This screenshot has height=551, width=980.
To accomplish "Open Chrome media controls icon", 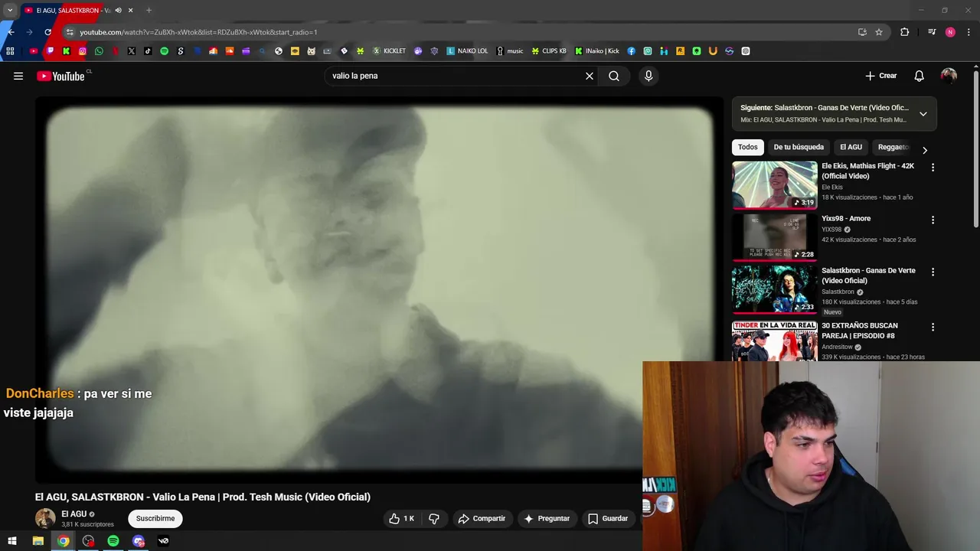I will (x=932, y=32).
